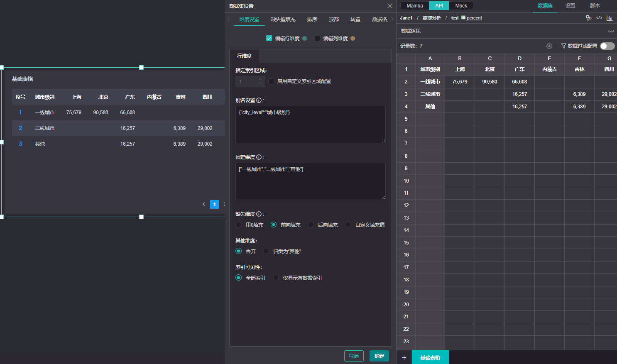Click the info icon next to 缺失维度
617x364 pixels.
pos(259,214)
